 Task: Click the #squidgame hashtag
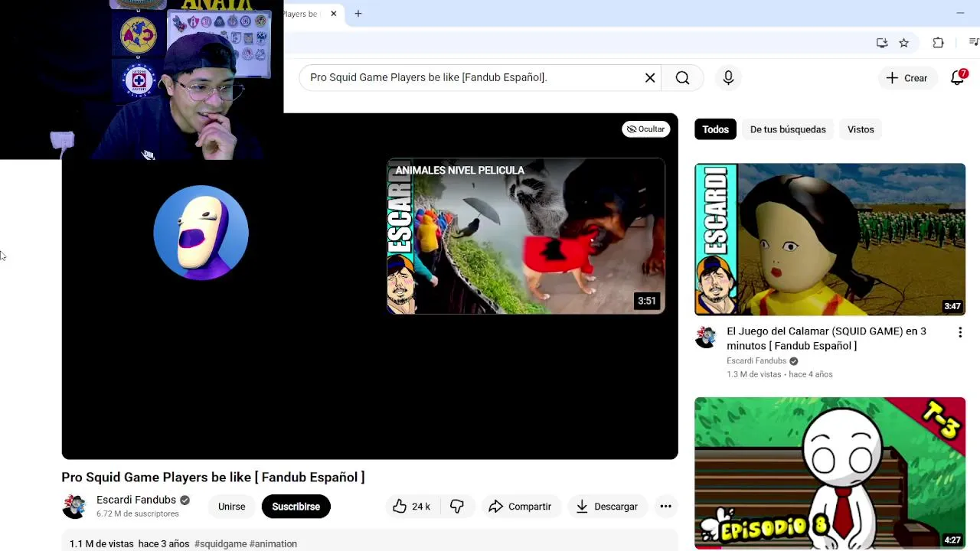pos(220,544)
